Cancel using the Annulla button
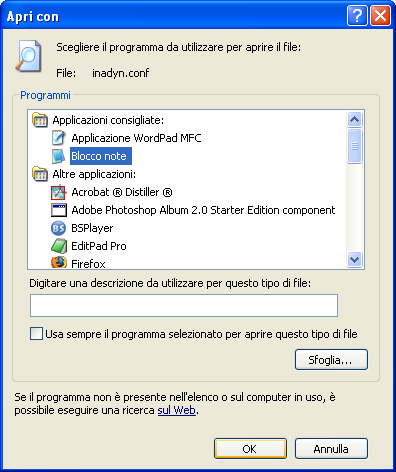 [331, 449]
